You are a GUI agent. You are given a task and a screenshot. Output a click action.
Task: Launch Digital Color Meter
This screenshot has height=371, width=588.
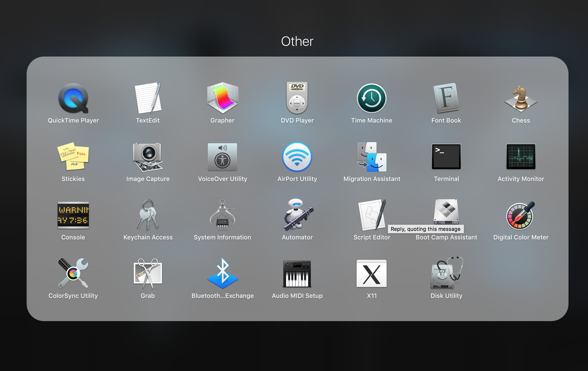pos(520,216)
